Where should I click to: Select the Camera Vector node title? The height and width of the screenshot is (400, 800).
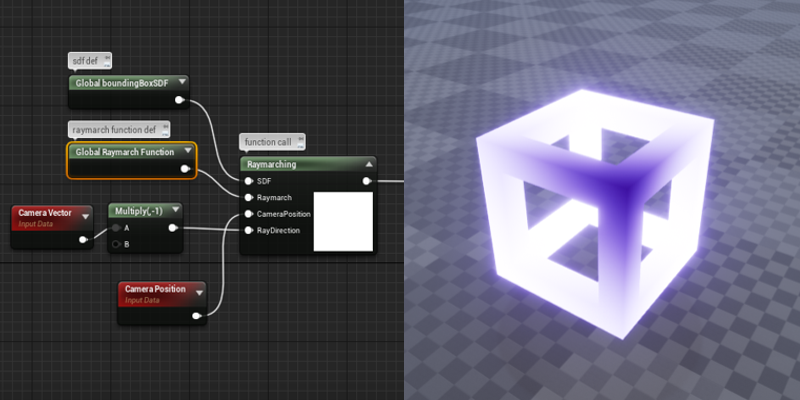tap(45, 212)
